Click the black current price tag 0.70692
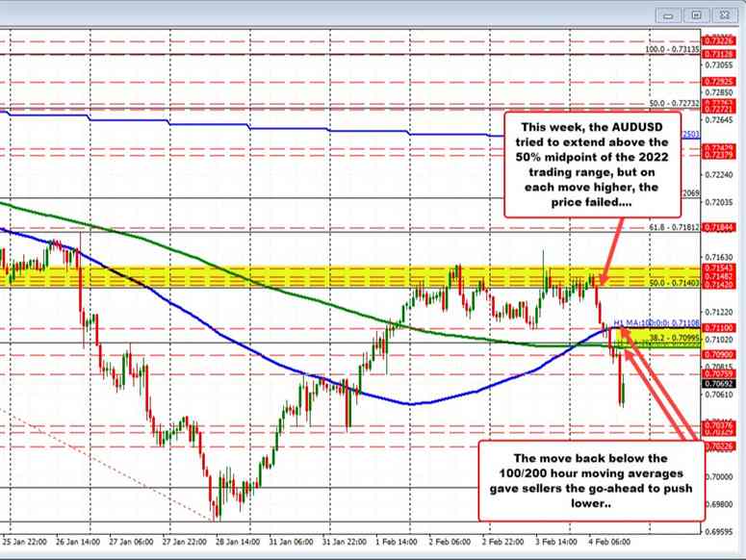The image size is (746, 560). click(x=718, y=383)
